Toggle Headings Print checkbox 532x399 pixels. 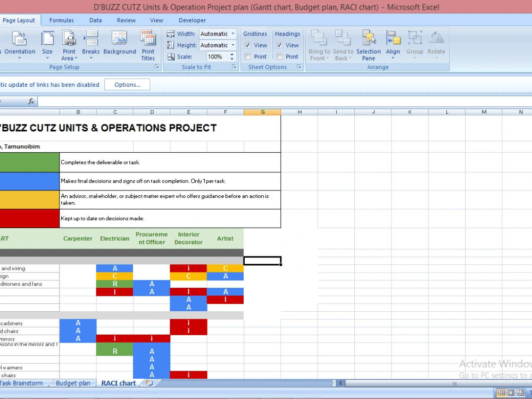pos(279,57)
